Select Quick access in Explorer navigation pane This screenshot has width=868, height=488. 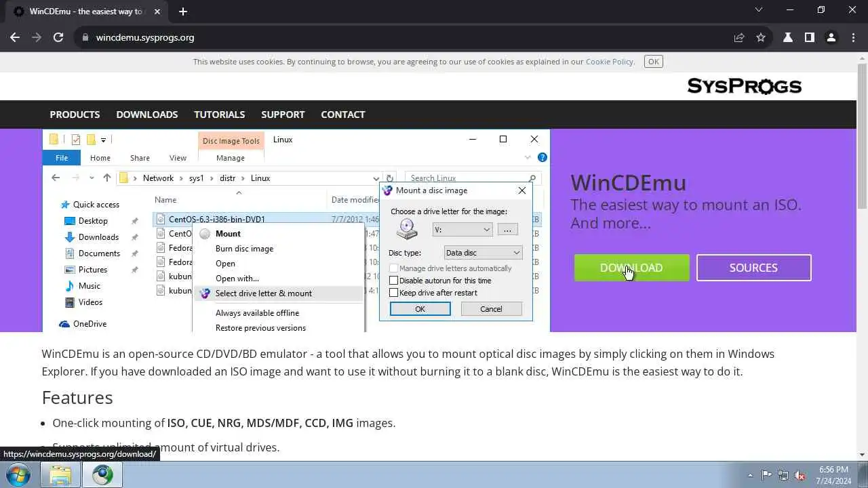[x=96, y=205]
